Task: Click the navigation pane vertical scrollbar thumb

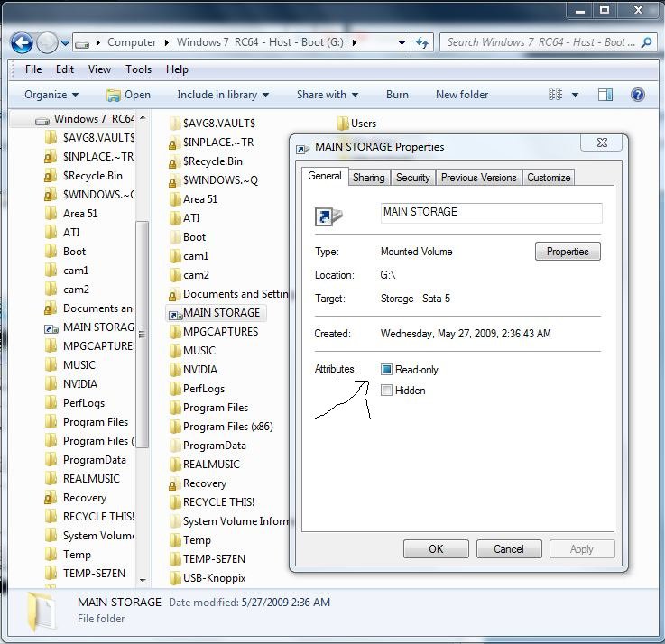Action: (x=142, y=334)
